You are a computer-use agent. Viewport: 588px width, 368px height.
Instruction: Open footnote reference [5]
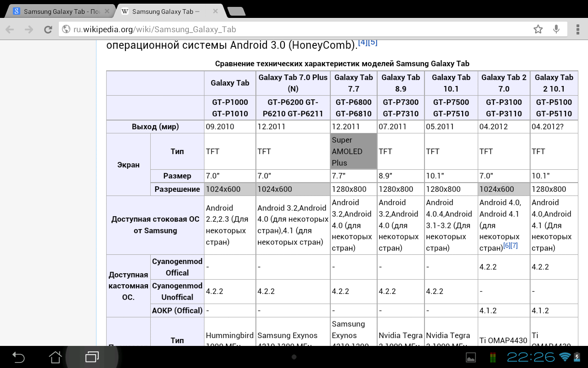tap(373, 42)
